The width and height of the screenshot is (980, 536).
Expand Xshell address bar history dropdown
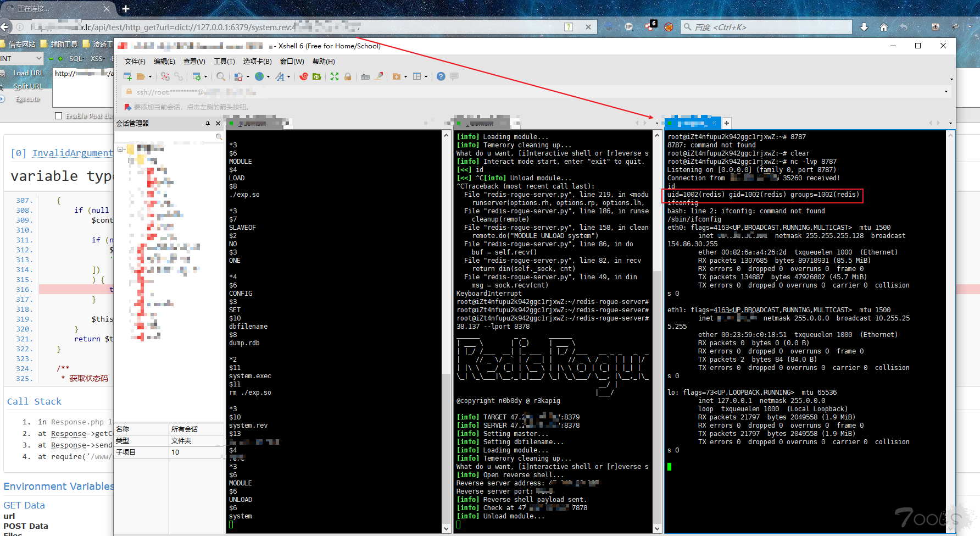click(946, 92)
